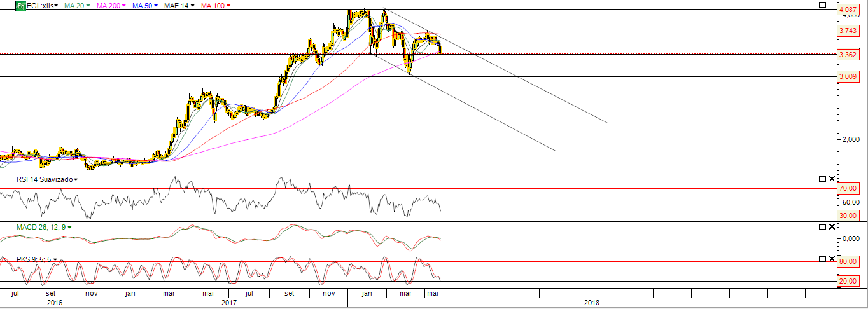Click the 'nov' 2017 month marker
The height and width of the screenshot is (309, 868).
(329, 294)
